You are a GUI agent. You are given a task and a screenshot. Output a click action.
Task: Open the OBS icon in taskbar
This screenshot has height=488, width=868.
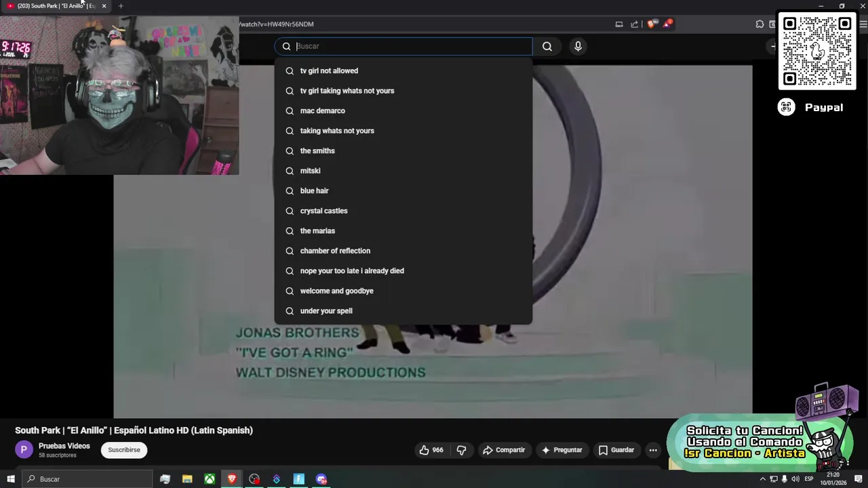pyautogui.click(x=254, y=479)
